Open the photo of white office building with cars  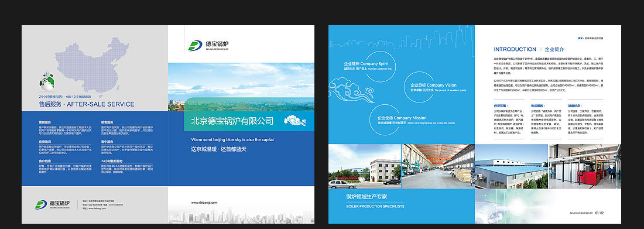365,166
